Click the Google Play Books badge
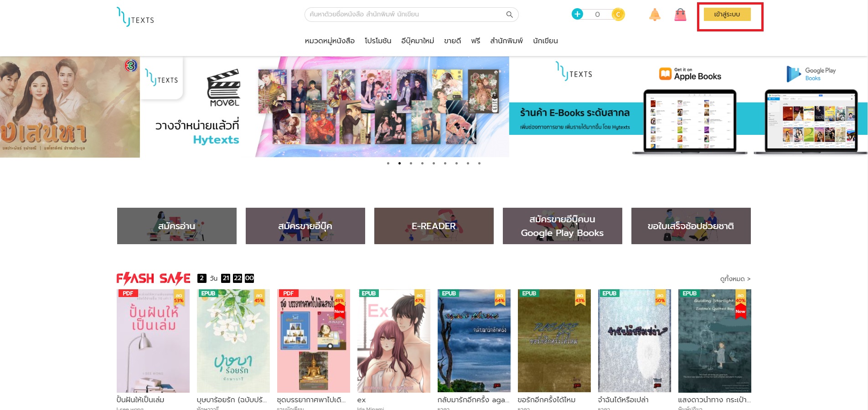Screen dimensions: 868x410 [811, 73]
